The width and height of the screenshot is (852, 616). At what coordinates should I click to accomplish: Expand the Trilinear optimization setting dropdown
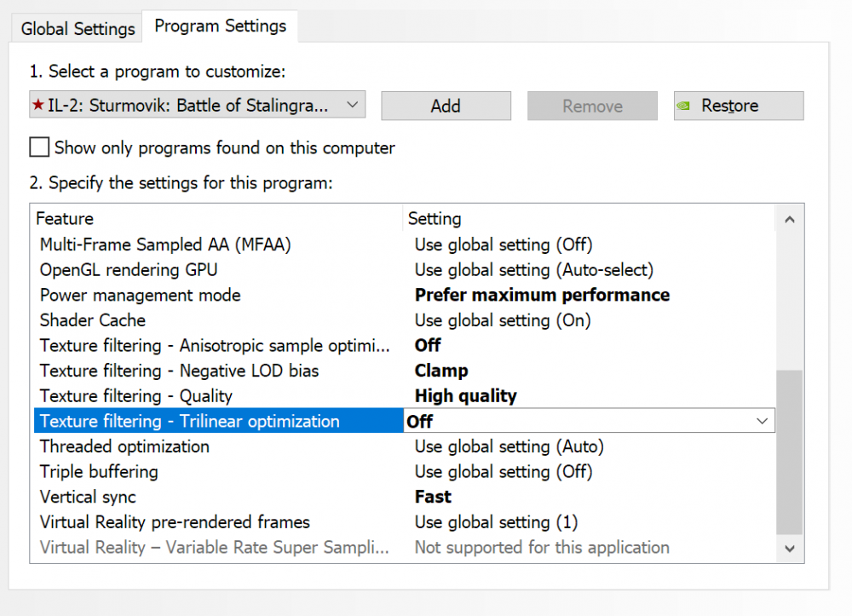[x=761, y=421]
